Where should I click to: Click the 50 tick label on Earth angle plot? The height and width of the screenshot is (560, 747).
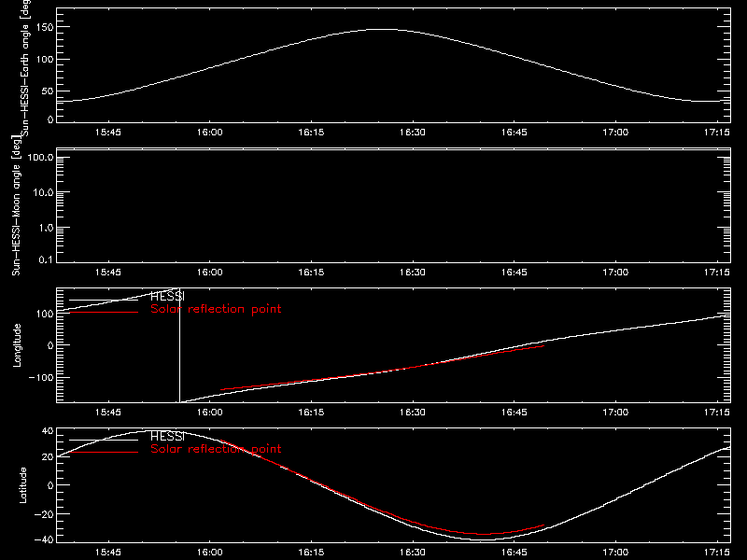pyautogui.click(x=48, y=91)
